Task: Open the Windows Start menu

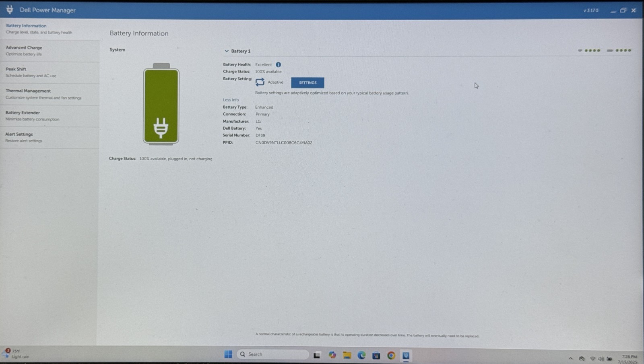Action: click(x=228, y=354)
